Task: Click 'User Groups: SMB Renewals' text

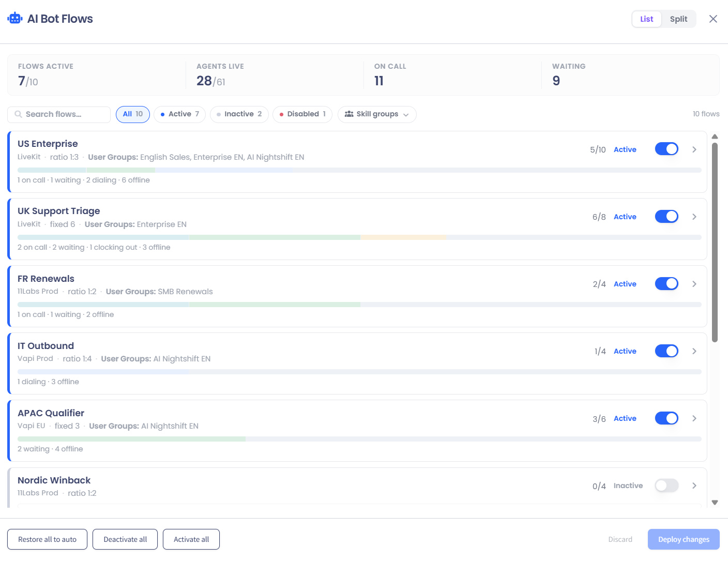Action: tap(159, 292)
